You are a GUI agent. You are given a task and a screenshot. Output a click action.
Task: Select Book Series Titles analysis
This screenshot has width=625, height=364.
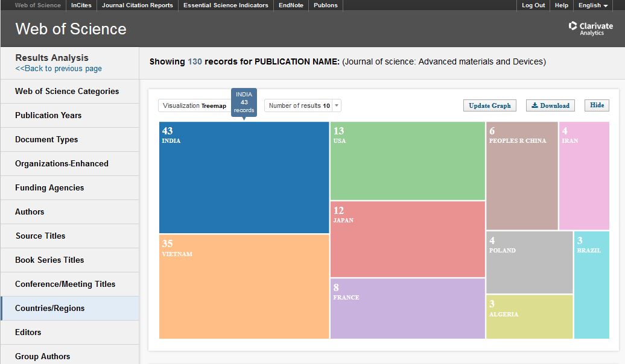pos(70,260)
